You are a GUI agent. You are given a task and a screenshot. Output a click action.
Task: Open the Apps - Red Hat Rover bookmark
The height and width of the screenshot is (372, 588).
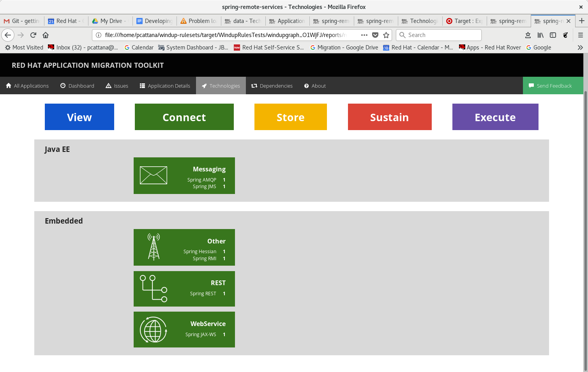point(490,48)
